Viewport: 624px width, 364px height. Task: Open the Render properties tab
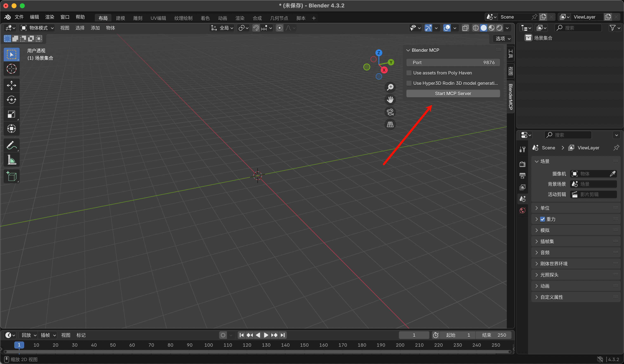tap(522, 164)
